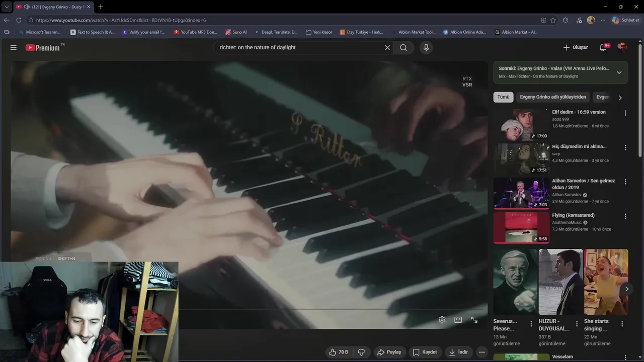Go back in browser
This screenshot has height=362, width=644.
7,20
